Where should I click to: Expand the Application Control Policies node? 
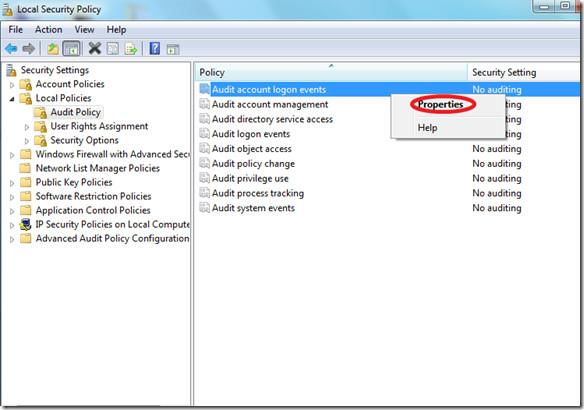pos(12,211)
